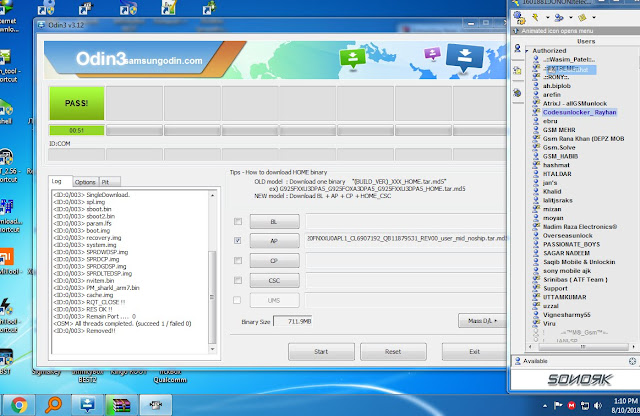640x416 pixels.
Task: Click the Reset button in Odin
Action: (x=393, y=351)
